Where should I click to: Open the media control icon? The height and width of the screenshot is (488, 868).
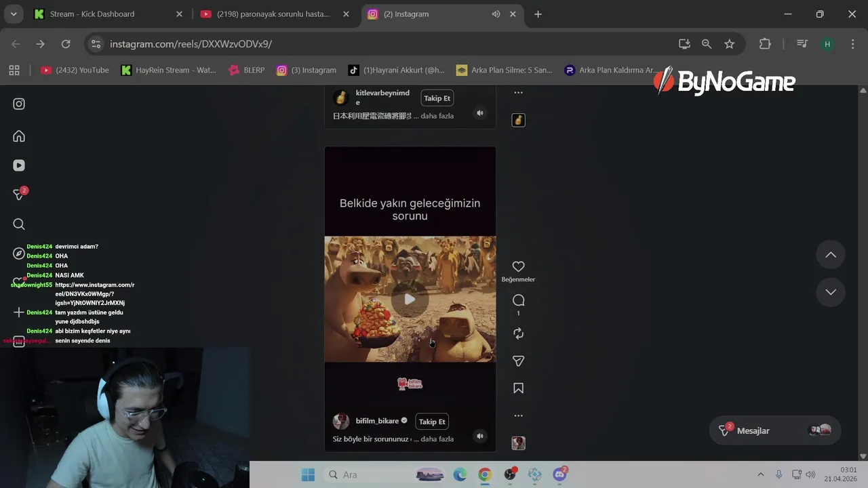click(802, 44)
